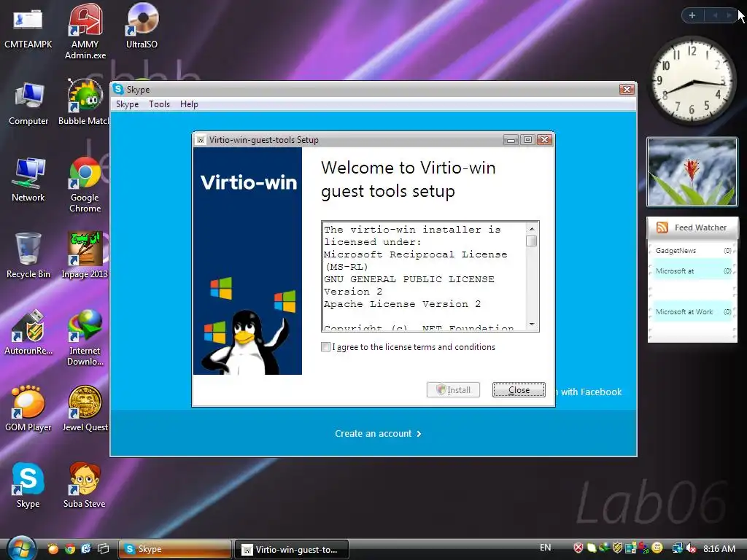This screenshot has height=560, width=747.
Task: Click the analog clock gadget
Action: coord(692,80)
